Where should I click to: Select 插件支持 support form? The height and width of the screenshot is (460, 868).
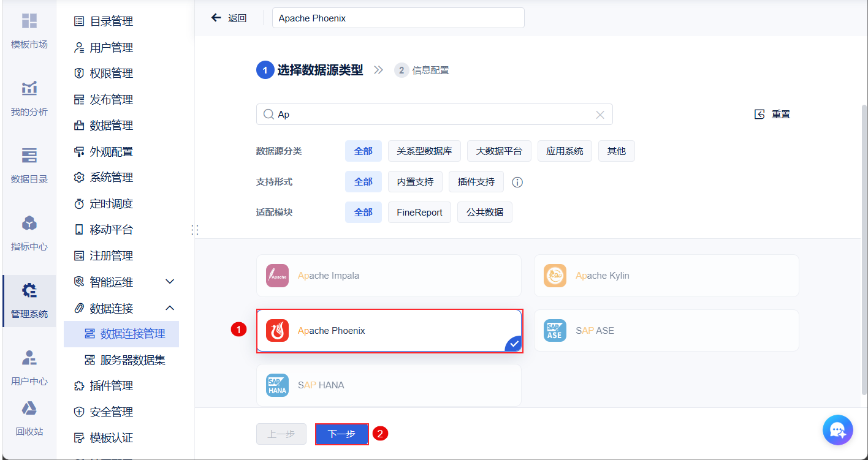(x=476, y=182)
